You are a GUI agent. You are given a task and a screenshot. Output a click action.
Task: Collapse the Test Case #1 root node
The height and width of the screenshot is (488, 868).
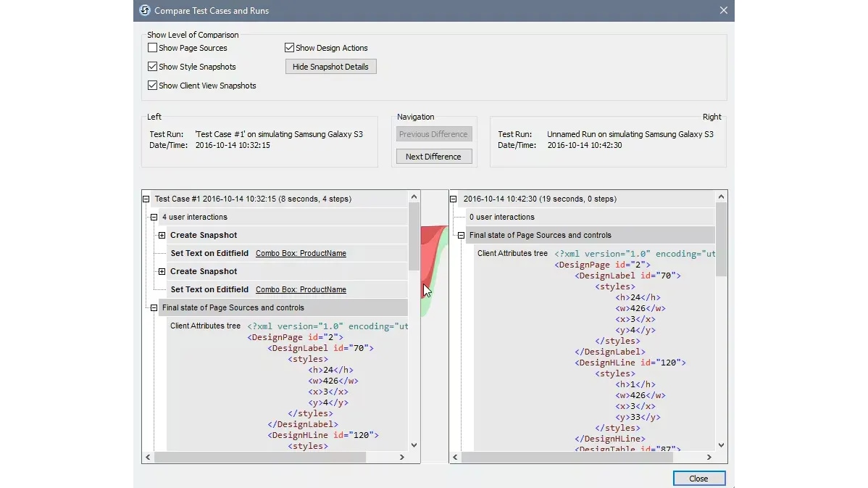click(x=146, y=199)
